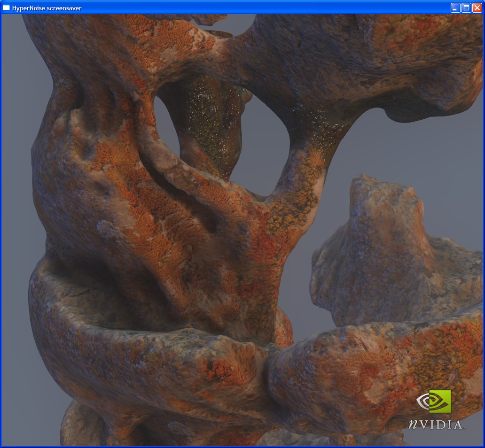This screenshot has width=485, height=448.
Task: Click the bottom edge of the window border
Action: point(242,447)
